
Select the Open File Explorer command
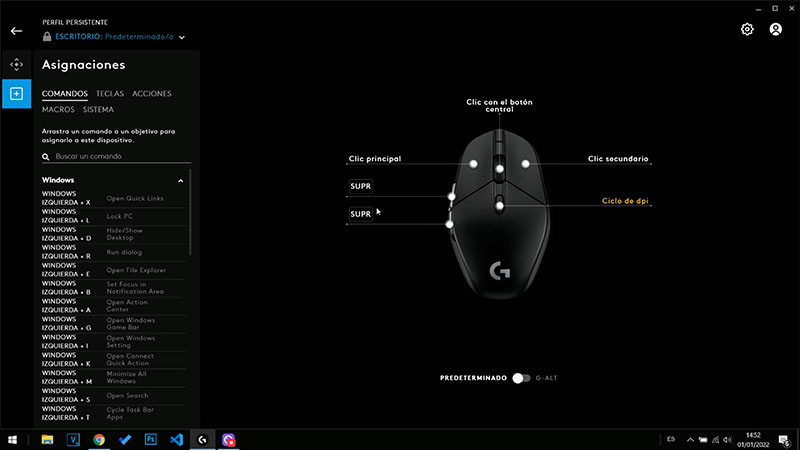[114, 270]
